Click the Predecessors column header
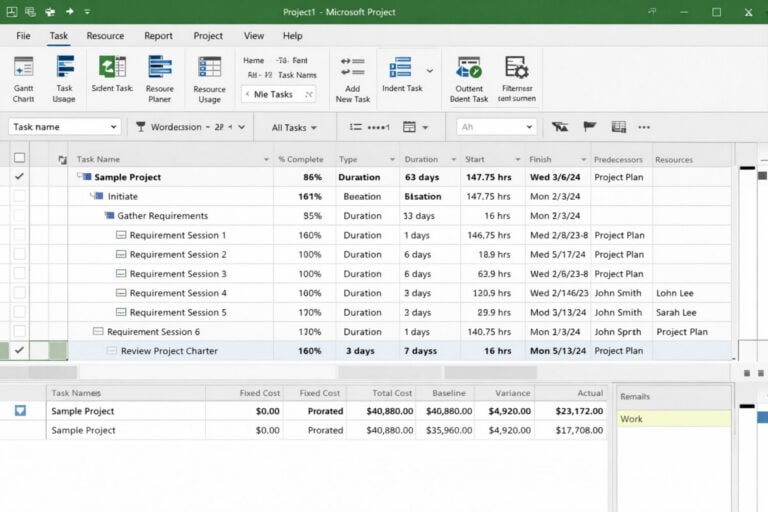768x512 pixels. coord(618,160)
